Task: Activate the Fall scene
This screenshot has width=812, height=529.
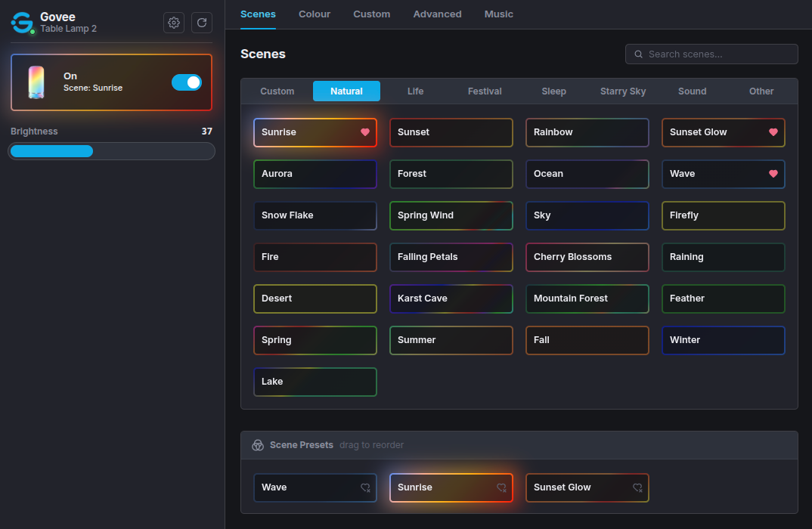Action: (x=587, y=340)
